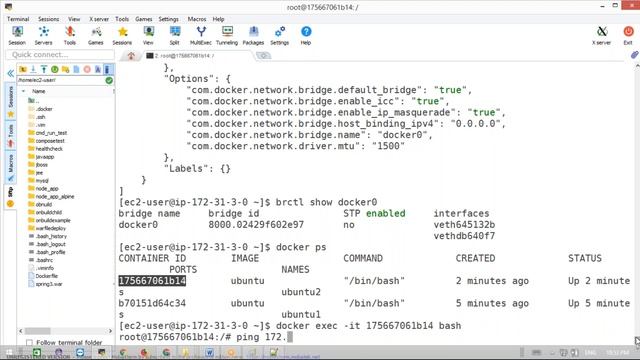Select the javaapp folder
The height and width of the screenshot is (360, 640).
(41, 157)
